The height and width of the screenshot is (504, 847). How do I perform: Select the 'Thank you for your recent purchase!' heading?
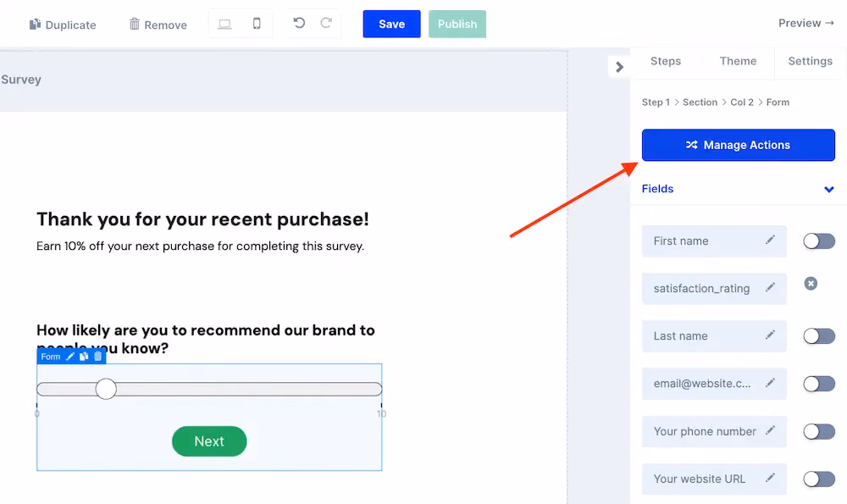[x=202, y=219]
